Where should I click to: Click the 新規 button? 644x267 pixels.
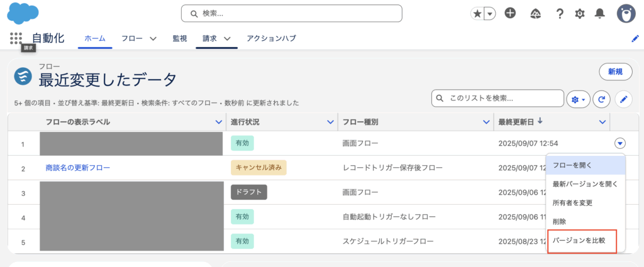point(615,72)
